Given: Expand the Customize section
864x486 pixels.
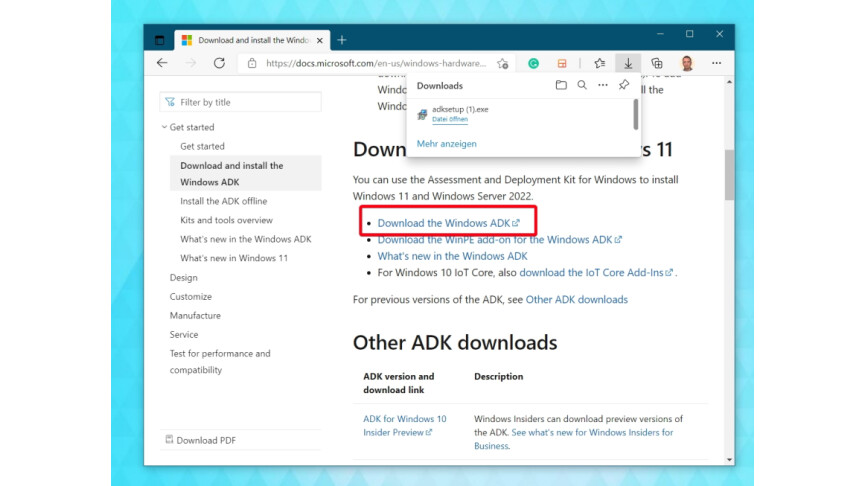Looking at the screenshot, I should pos(191,296).
